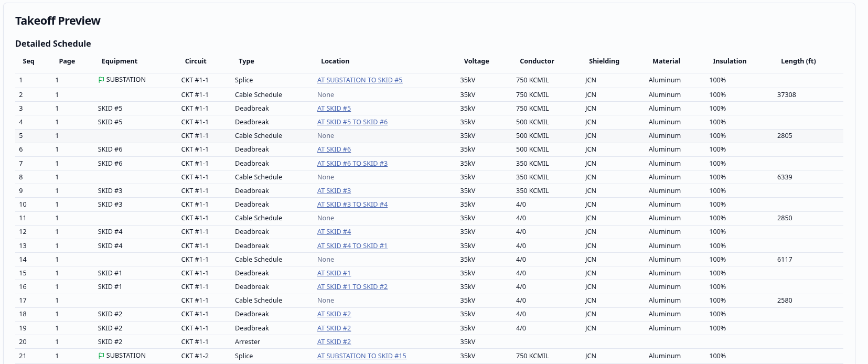This screenshot has height=364, width=868.
Task: Open the AT SKID #6 TO SKID #3 link
Action: tap(352, 164)
